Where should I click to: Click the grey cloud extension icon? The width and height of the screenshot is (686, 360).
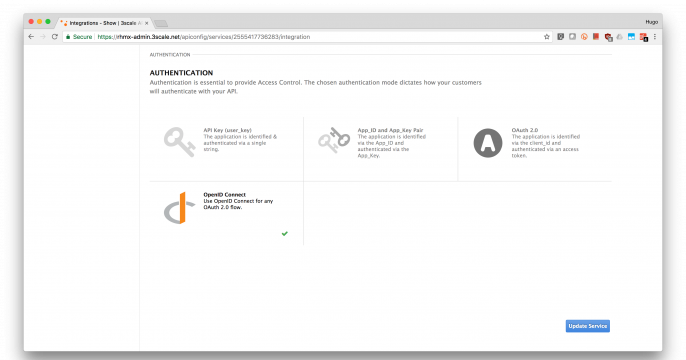[x=620, y=37]
